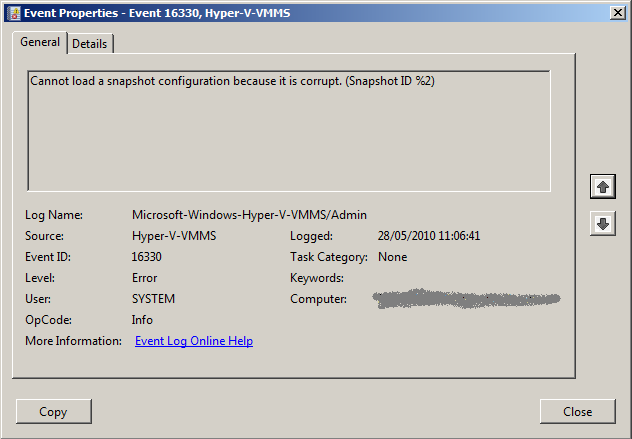
Task: Click the Level value Error
Action: (x=145, y=278)
